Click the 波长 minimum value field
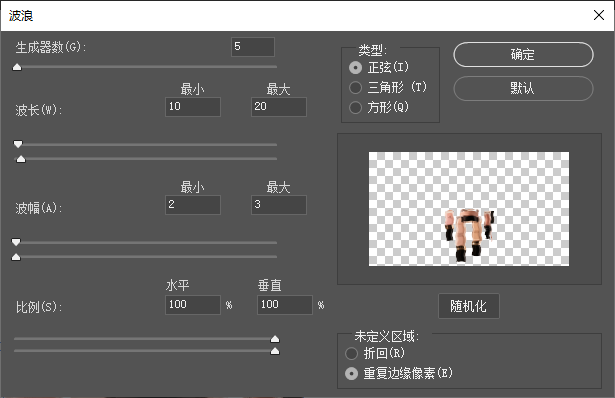 pyautogui.click(x=193, y=107)
